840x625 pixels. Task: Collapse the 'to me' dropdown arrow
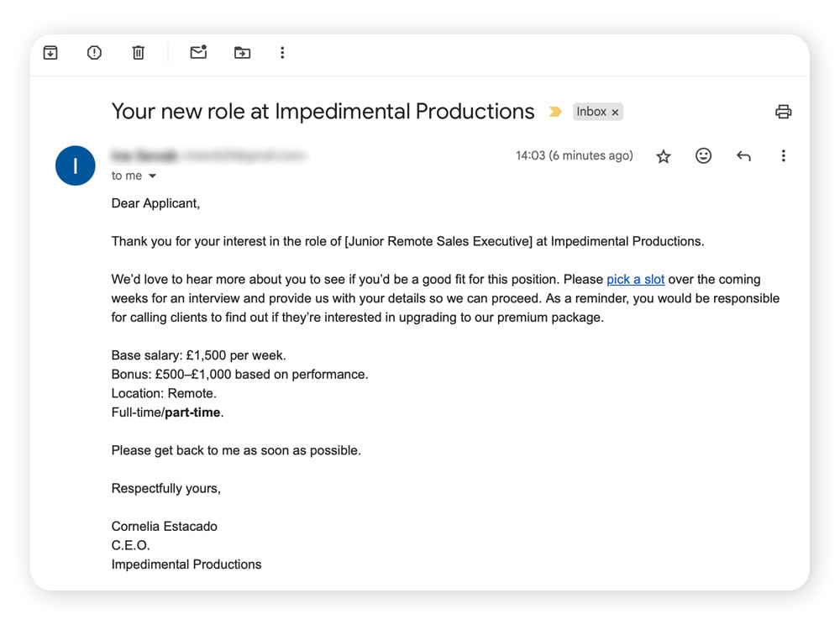pos(151,176)
